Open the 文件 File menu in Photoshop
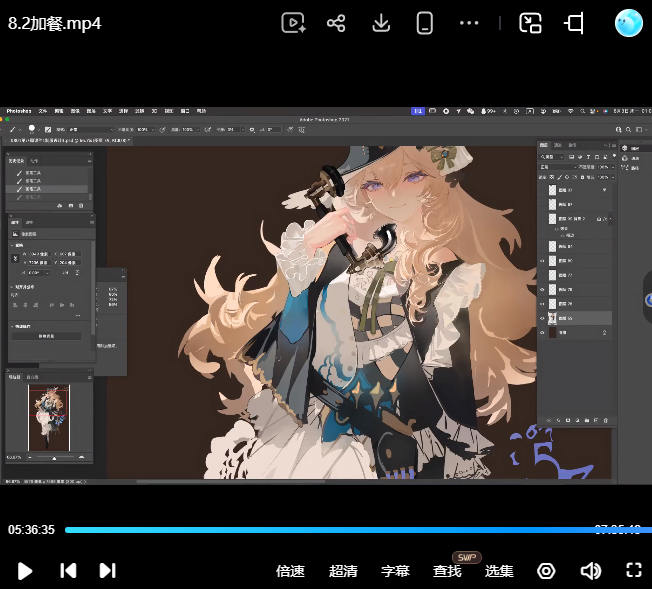 coord(43,111)
